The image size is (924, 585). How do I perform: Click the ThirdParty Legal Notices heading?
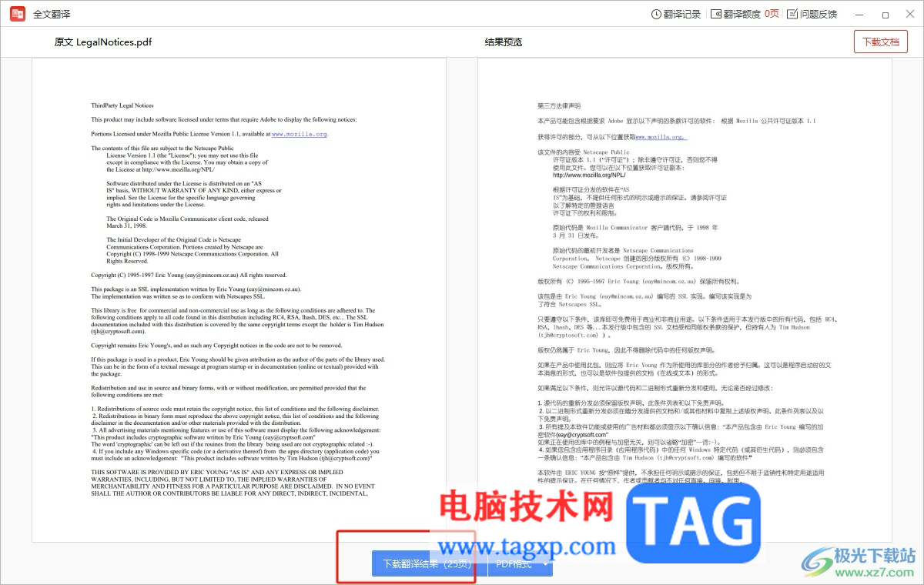point(122,105)
